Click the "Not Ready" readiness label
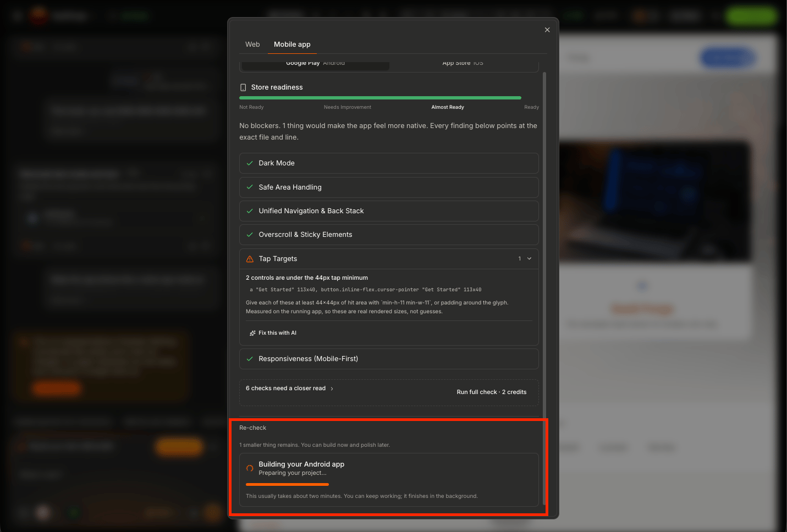The height and width of the screenshot is (532, 787). coord(251,107)
